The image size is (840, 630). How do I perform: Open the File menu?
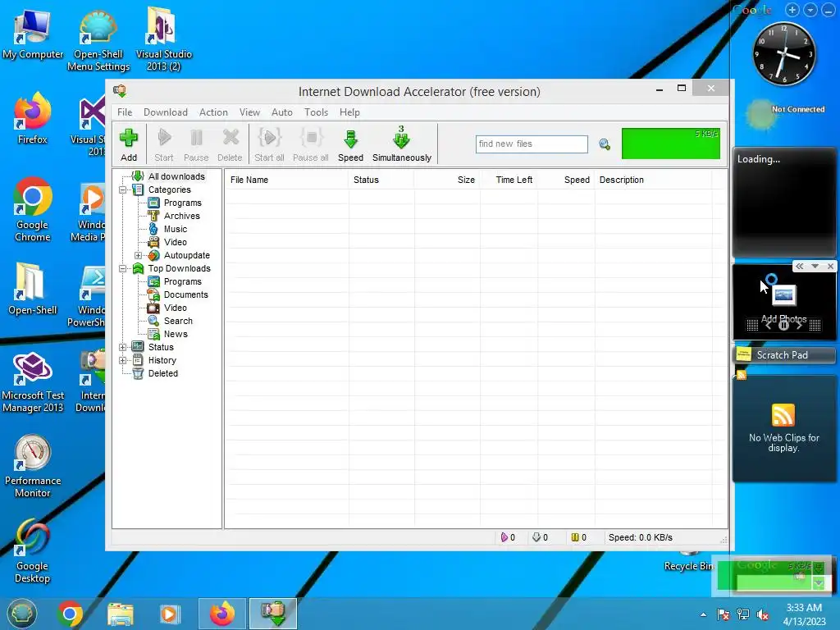click(x=125, y=112)
